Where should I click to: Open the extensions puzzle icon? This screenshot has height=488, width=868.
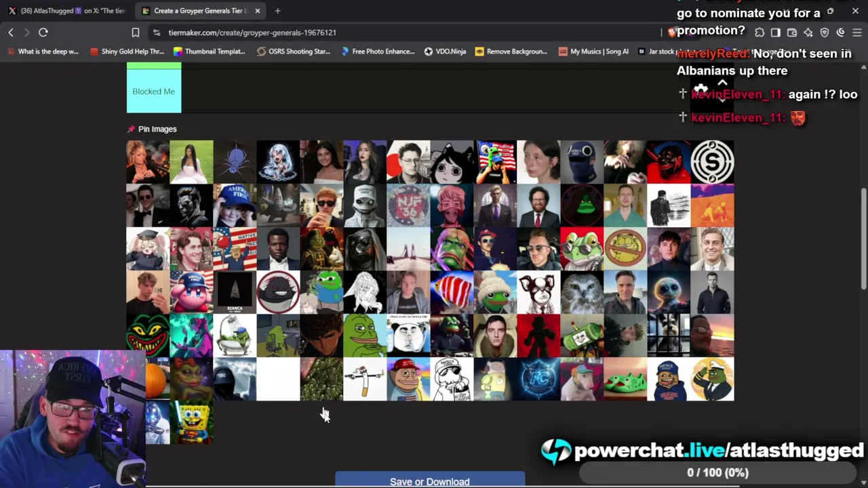pyautogui.click(x=759, y=33)
